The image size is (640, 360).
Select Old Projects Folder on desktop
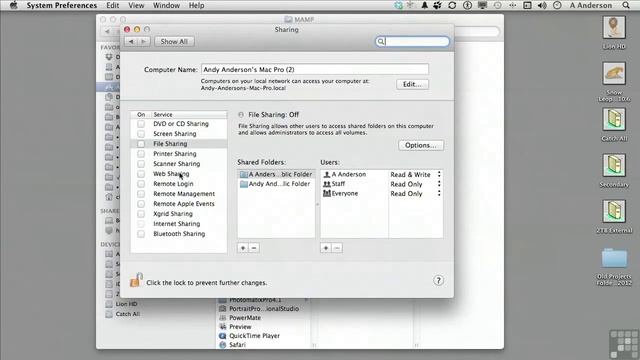614,258
